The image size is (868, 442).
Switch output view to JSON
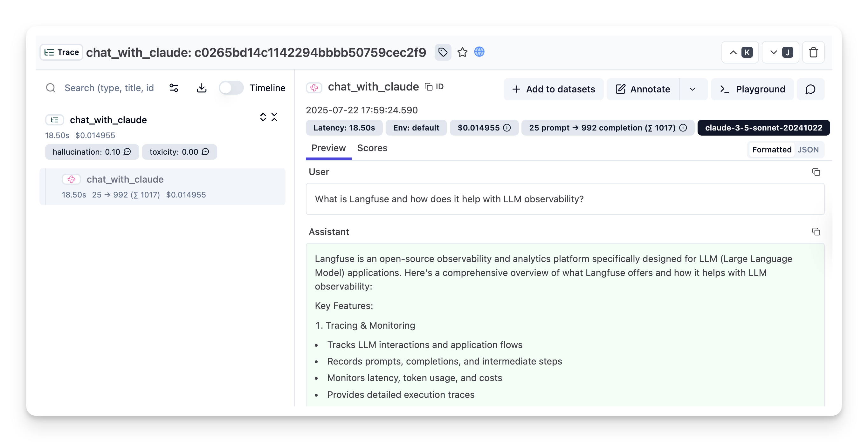pyautogui.click(x=808, y=150)
